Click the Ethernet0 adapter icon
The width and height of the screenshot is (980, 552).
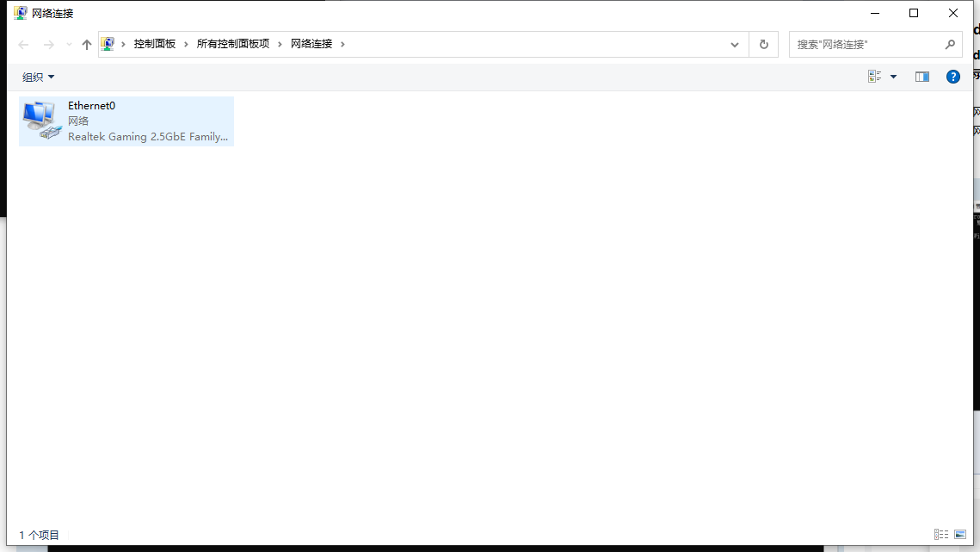point(40,119)
